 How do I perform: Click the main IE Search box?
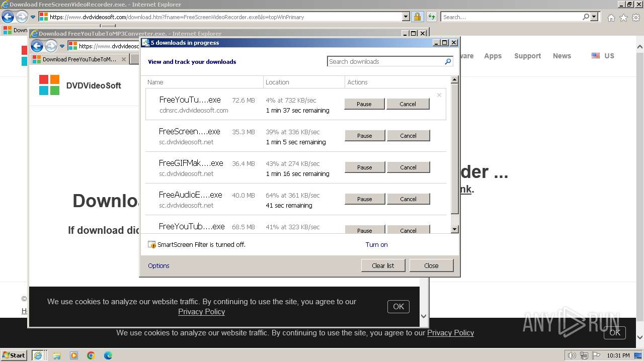tap(511, 17)
